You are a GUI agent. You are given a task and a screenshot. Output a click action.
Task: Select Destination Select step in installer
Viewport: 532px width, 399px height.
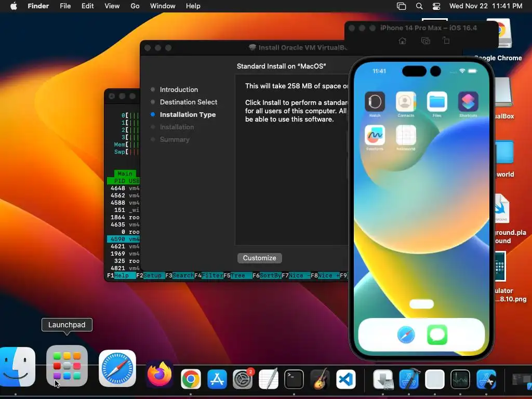(189, 102)
